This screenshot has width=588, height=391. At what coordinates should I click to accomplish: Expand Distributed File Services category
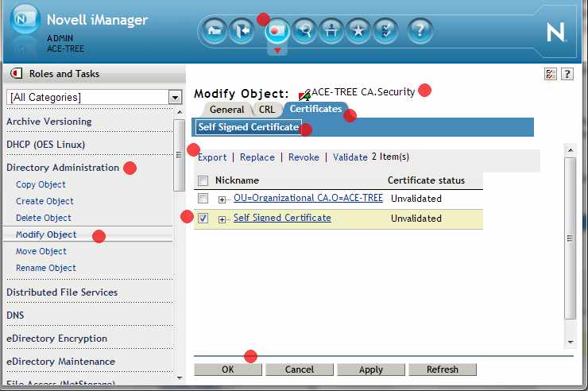point(62,292)
